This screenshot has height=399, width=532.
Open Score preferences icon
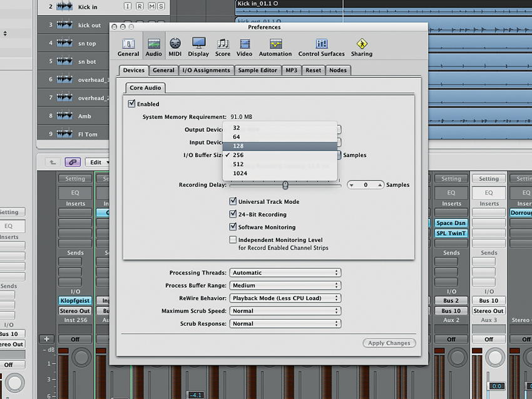[x=223, y=48]
